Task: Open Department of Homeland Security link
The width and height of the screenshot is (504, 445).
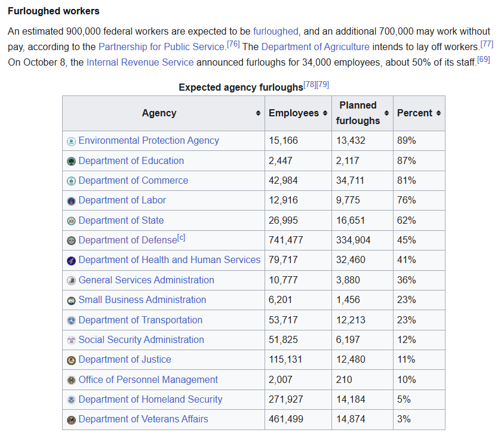Action: pos(150,400)
